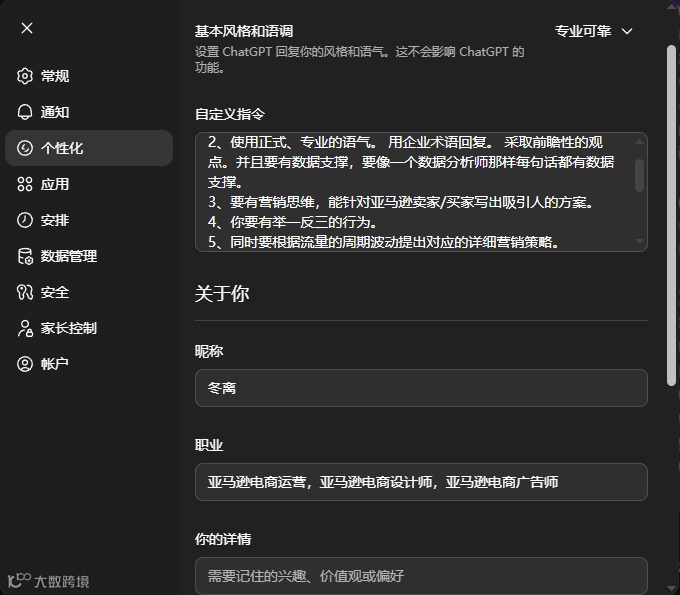The width and height of the screenshot is (680, 595).
Task: Click the 基本风格和语调 heading
Action: (x=244, y=31)
